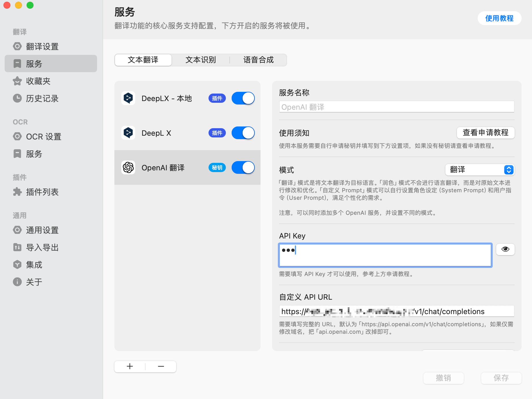Click the 撤销 button
Viewport: 532px width, 399px height.
pos(444,378)
